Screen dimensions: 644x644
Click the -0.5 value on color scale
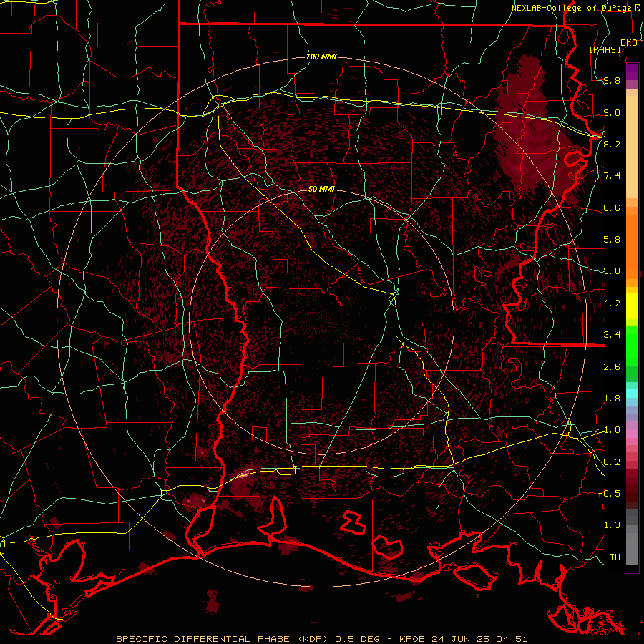[x=609, y=493]
